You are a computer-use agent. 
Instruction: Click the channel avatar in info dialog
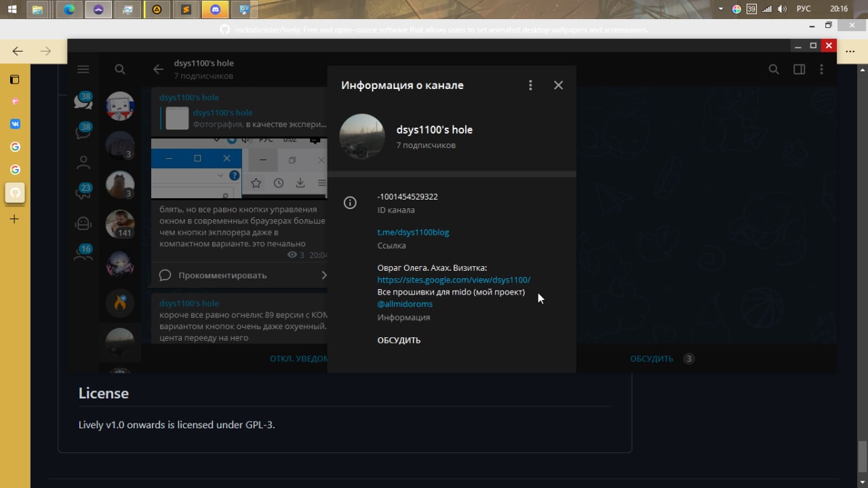(x=362, y=136)
